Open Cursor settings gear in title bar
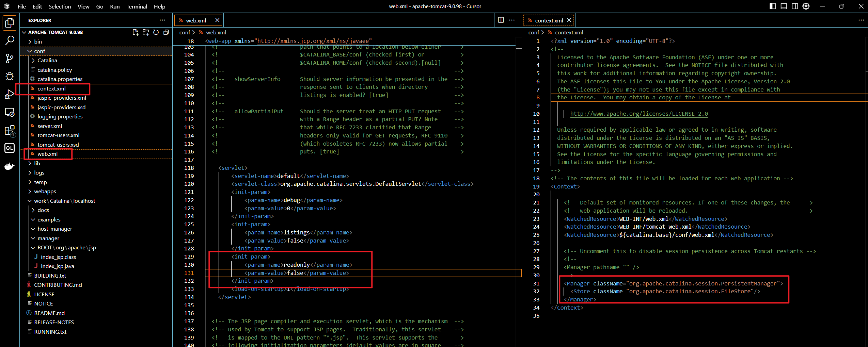Image resolution: width=868 pixels, height=347 pixels. [806, 6]
